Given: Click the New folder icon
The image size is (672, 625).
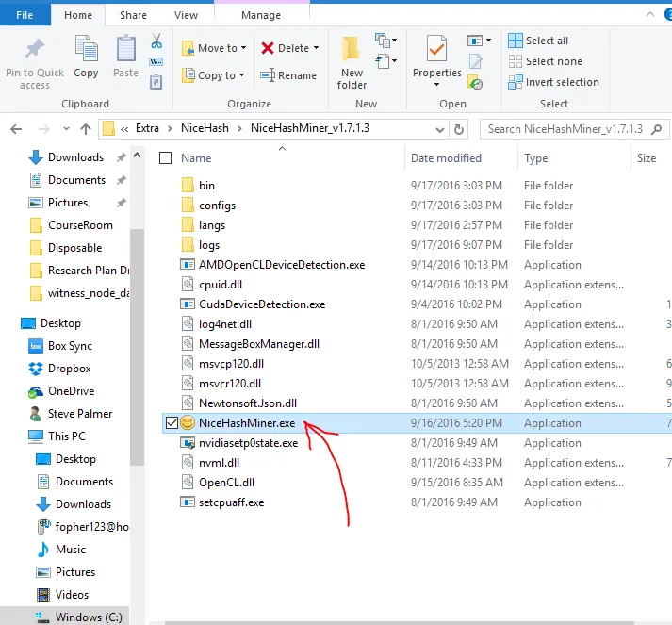Looking at the screenshot, I should (351, 48).
